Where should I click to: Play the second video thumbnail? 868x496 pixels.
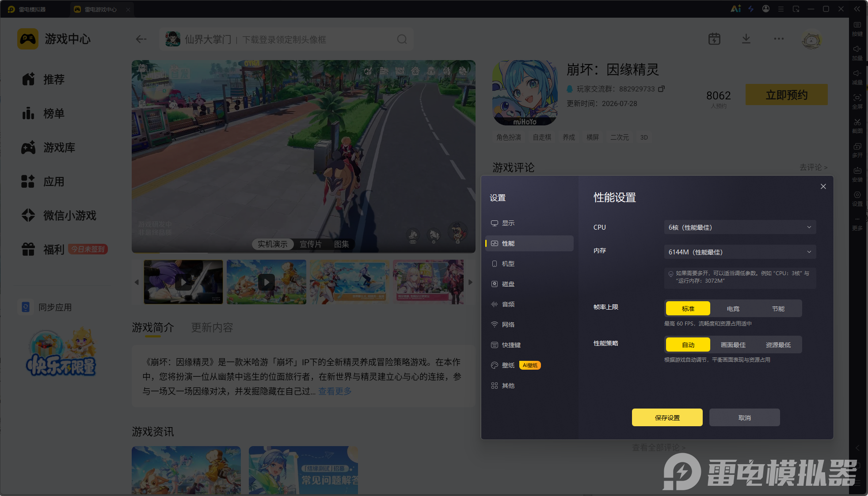coord(266,282)
